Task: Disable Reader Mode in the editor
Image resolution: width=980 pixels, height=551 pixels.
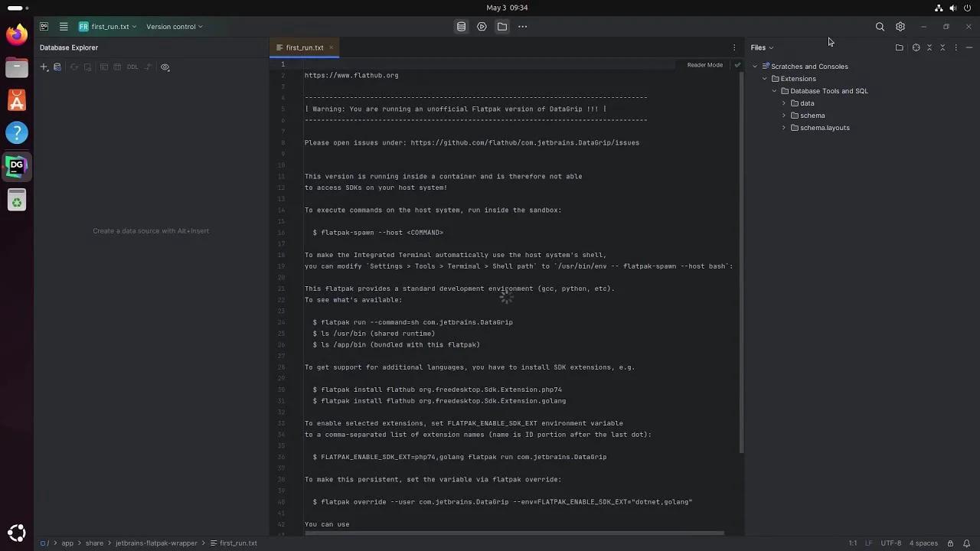Action: tap(704, 64)
